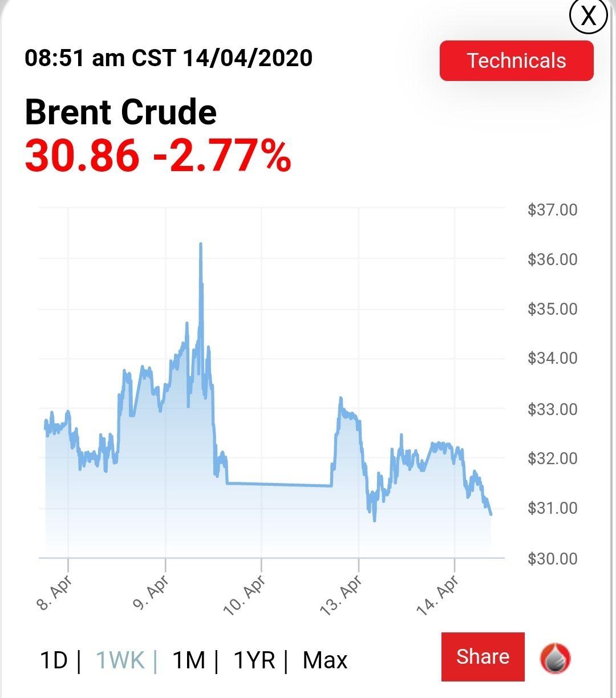Screen dimensions: 616x698
Task: Close the chart popup with the X
Action: pyautogui.click(x=588, y=16)
